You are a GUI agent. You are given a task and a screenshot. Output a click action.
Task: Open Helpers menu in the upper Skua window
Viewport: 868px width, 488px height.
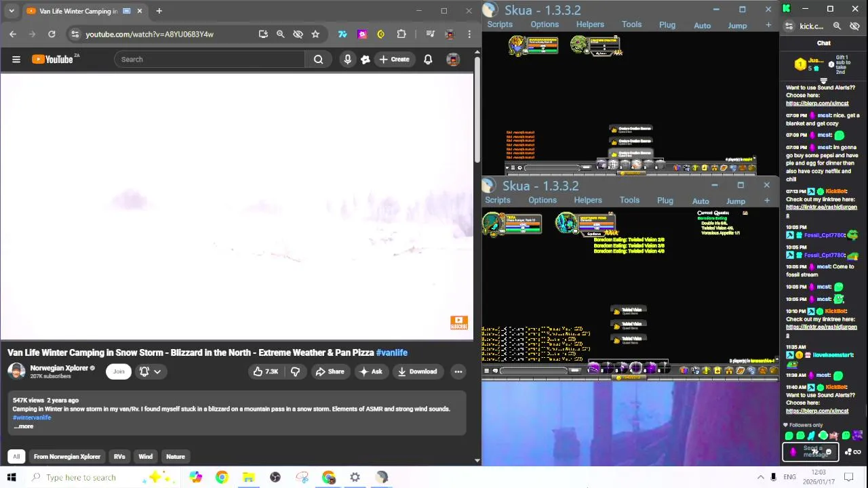click(x=590, y=24)
